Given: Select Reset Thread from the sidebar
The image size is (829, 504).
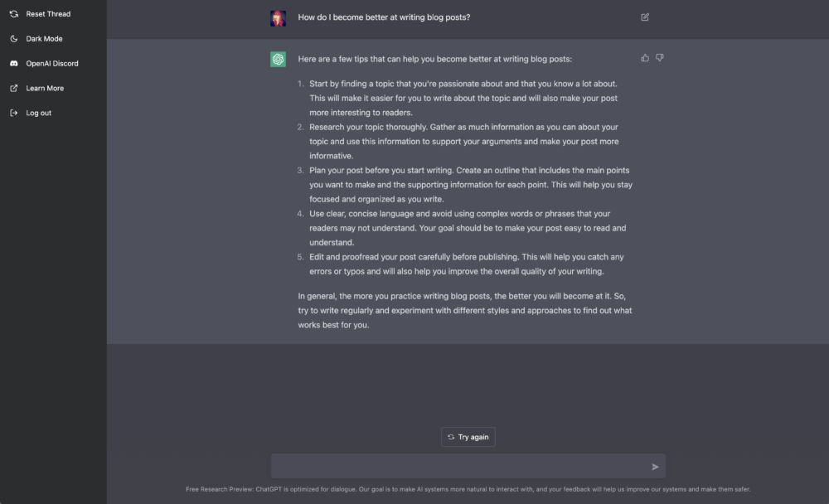Looking at the screenshot, I should (48, 13).
